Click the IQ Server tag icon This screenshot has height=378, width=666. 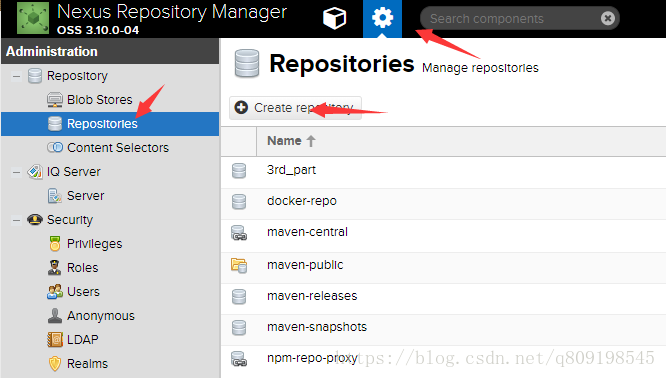coord(35,172)
